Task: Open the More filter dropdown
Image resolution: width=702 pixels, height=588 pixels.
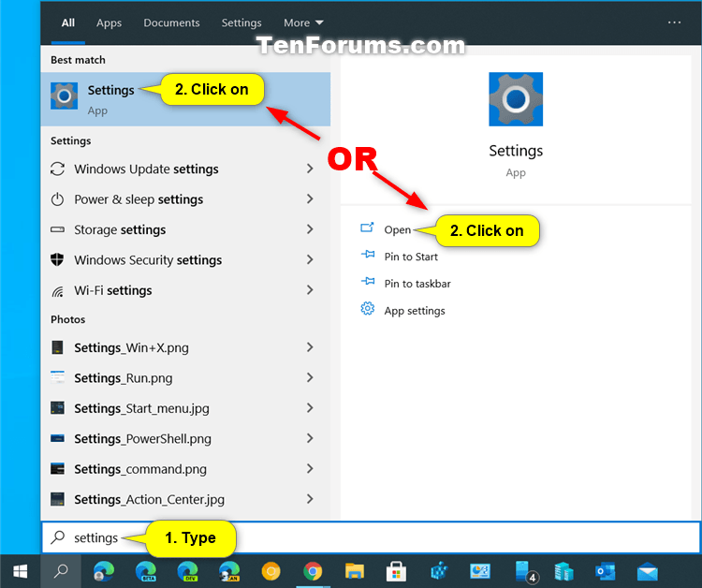Action: [x=303, y=22]
